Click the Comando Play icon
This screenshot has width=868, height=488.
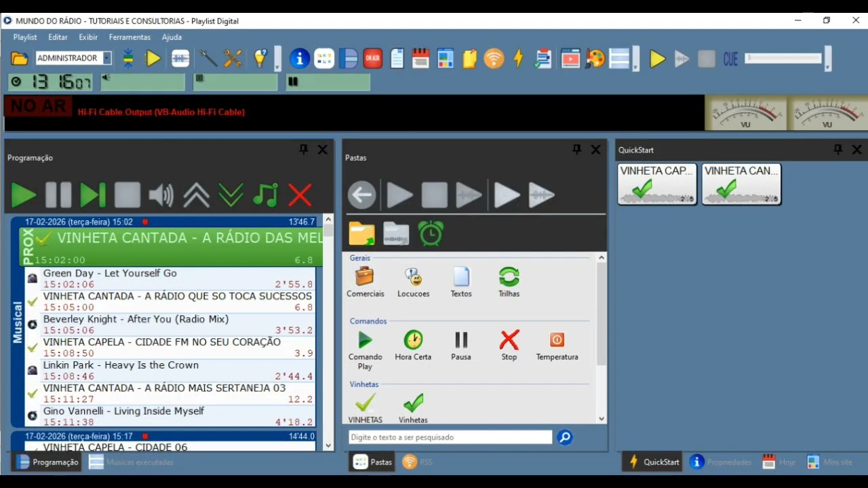point(365,350)
